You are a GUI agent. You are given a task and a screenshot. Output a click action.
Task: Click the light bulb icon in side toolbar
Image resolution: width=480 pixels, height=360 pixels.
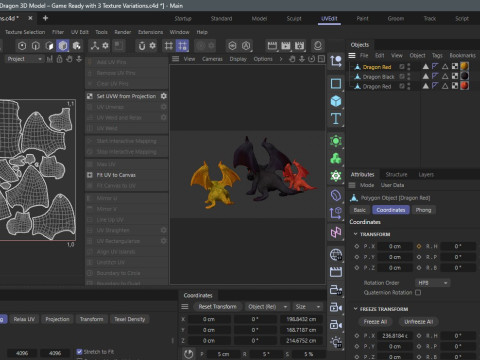pyautogui.click(x=336, y=342)
